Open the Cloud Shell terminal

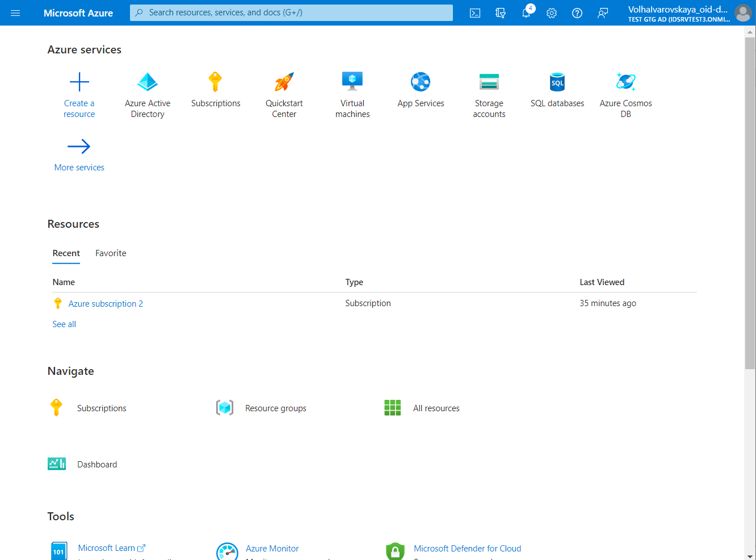coord(475,12)
